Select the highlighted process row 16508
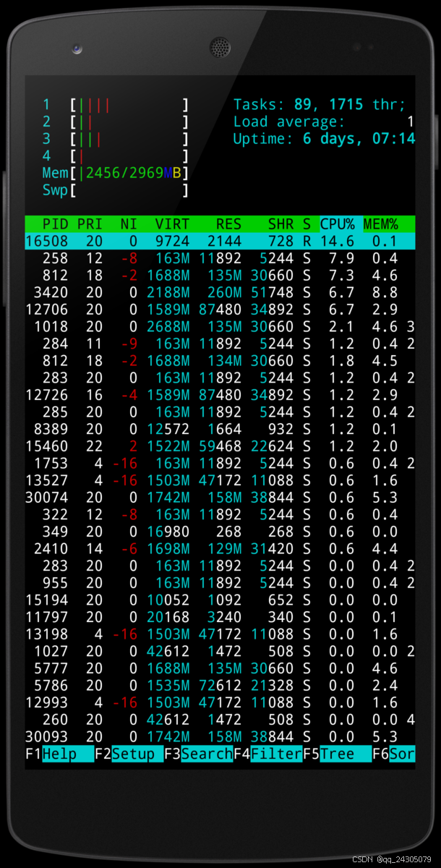 [220, 241]
